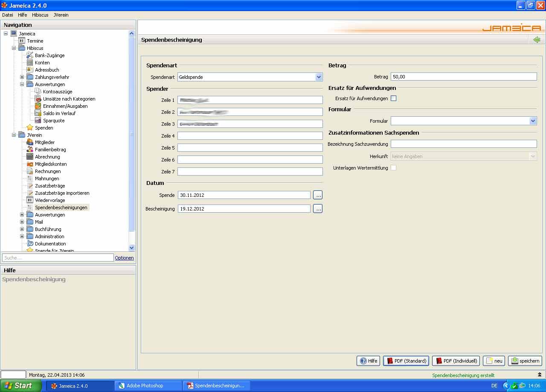Open the JVerein menu
This screenshot has width=546, height=392.
pos(61,15)
